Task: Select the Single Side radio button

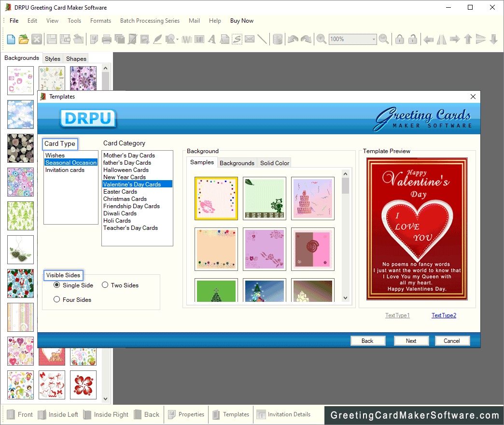Action: click(x=57, y=285)
